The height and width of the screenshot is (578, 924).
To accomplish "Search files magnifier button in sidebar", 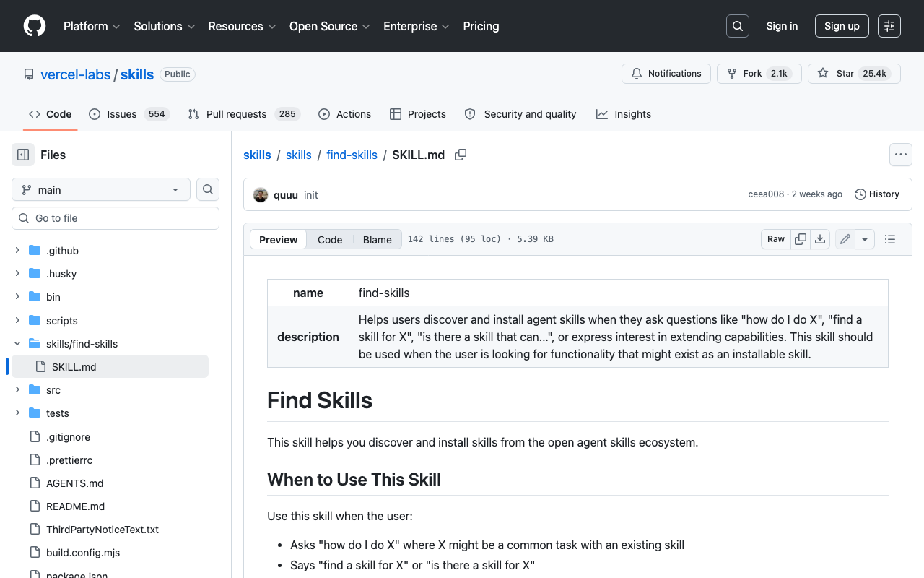I will pos(208,189).
